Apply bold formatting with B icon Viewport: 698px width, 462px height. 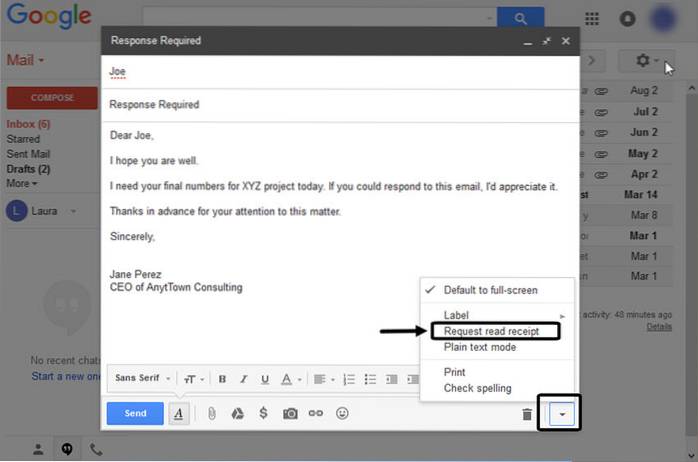pyautogui.click(x=222, y=379)
